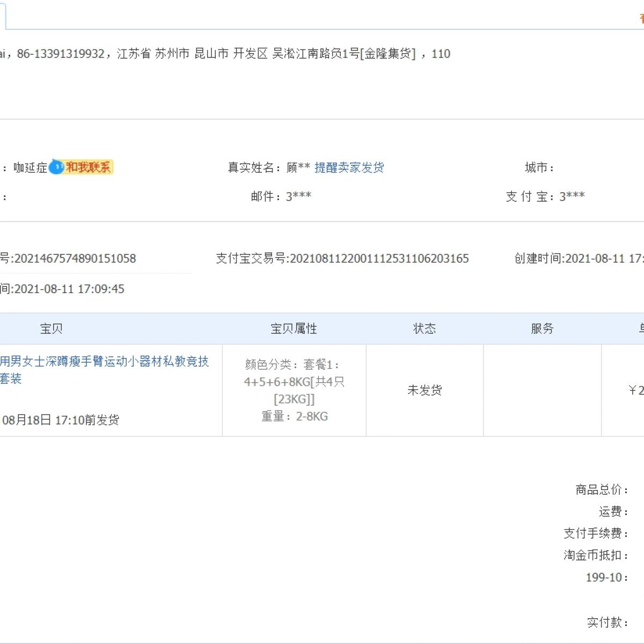Click the 未发货 status cell
644x644 pixels.
pos(424,390)
